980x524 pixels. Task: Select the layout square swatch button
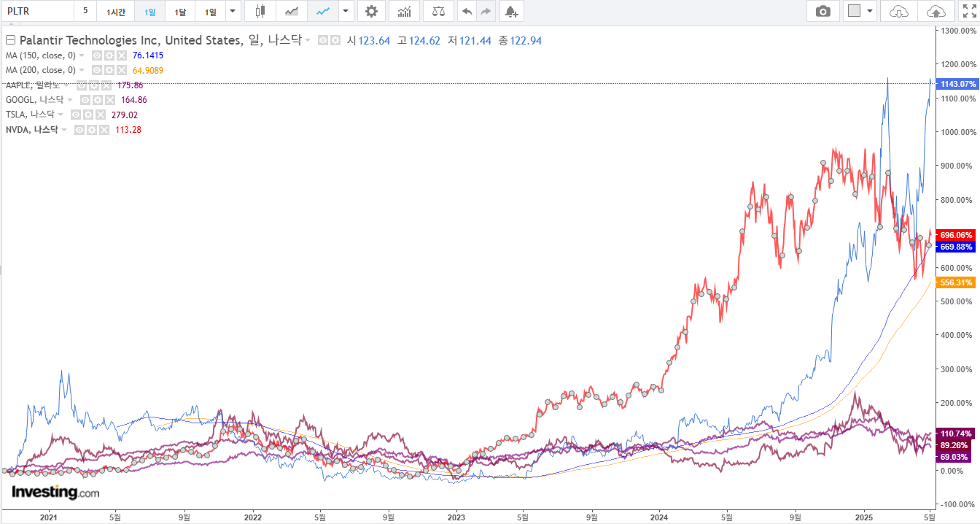(x=854, y=11)
